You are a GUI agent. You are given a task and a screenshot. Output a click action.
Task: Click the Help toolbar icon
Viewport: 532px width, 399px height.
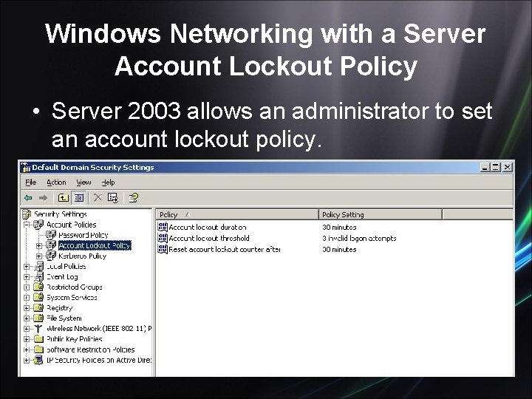coord(133,198)
